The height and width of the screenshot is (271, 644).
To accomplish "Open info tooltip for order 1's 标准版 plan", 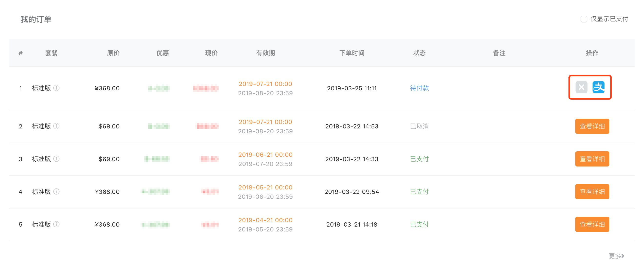I will point(57,89).
